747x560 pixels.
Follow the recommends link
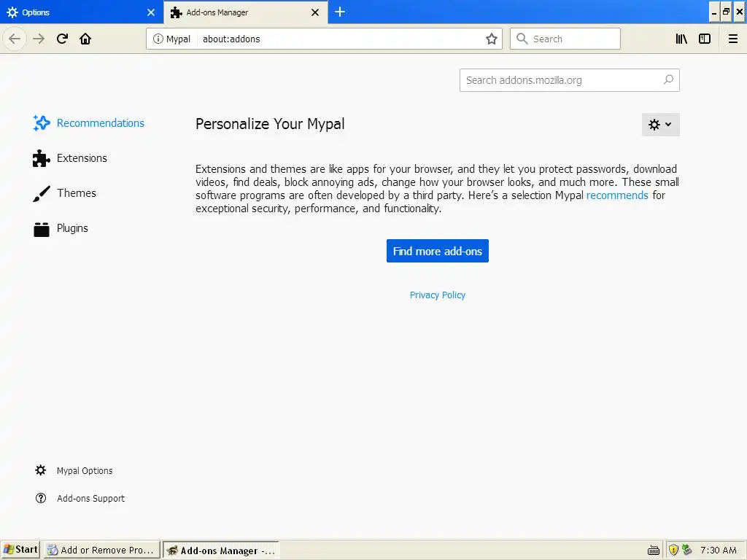[617, 195]
